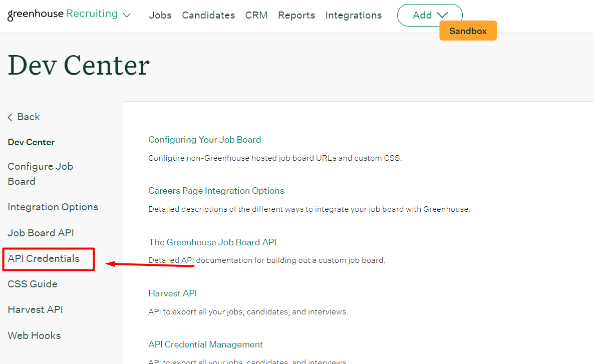Go to the CRM section
Image resolution: width=594 pixels, height=364 pixels.
tap(256, 15)
